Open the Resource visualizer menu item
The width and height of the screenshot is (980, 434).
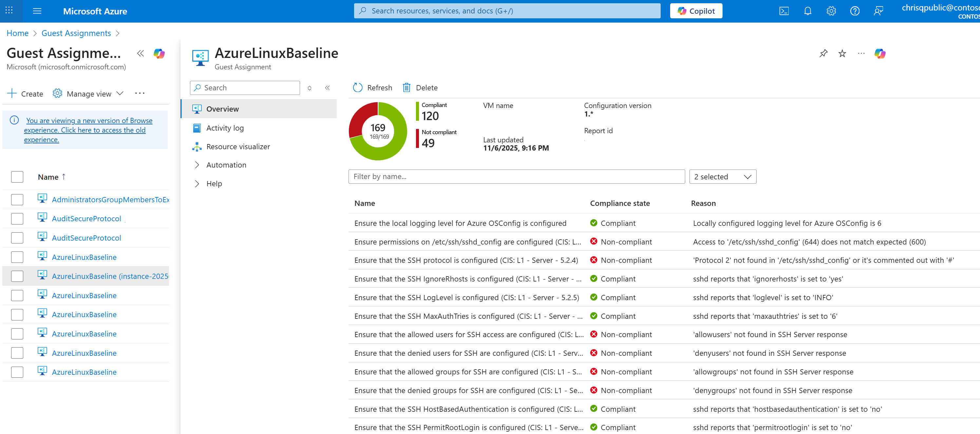[238, 147]
